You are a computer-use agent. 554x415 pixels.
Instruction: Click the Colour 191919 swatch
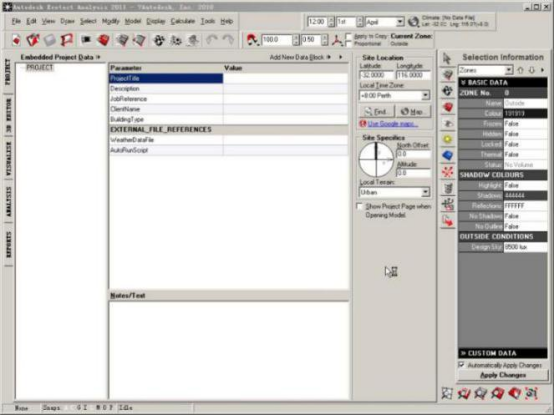525,113
